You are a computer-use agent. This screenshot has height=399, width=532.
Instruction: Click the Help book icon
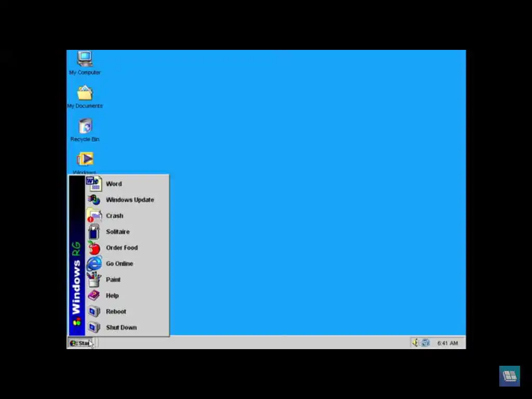coord(94,296)
